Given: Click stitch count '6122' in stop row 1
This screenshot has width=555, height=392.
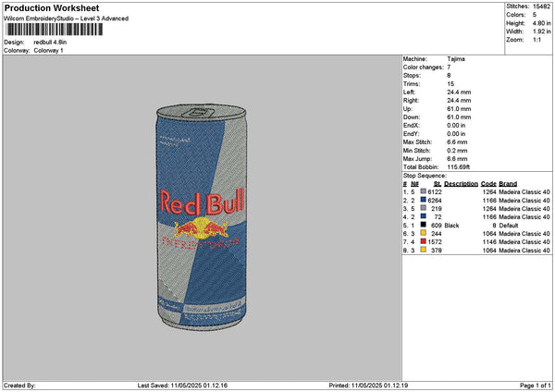Looking at the screenshot, I should point(435,192).
